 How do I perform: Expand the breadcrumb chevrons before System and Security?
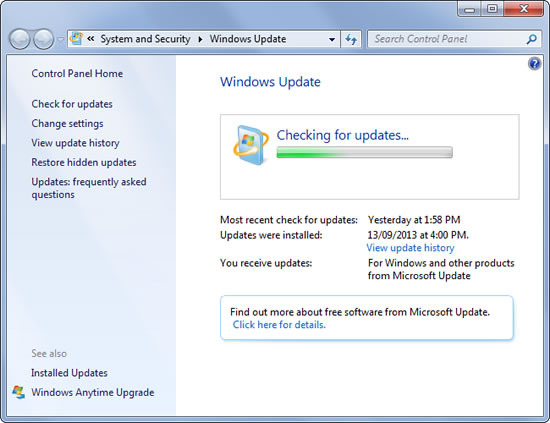coord(90,39)
